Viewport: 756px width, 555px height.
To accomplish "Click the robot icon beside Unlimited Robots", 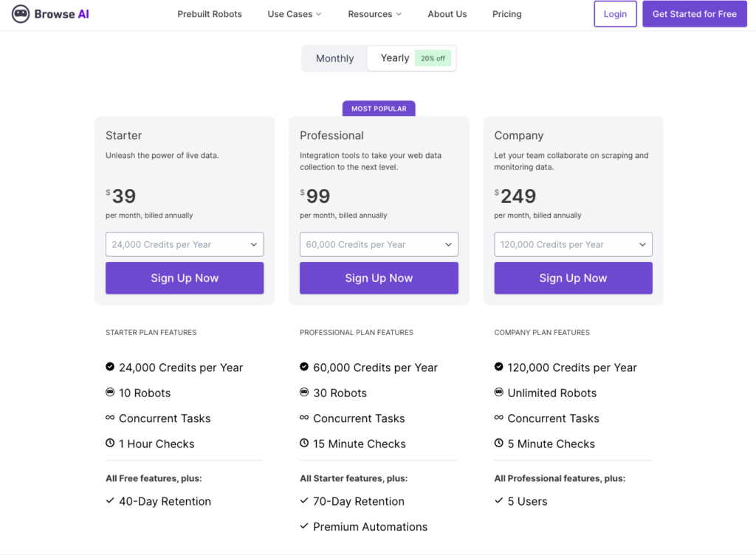I will [x=498, y=392].
